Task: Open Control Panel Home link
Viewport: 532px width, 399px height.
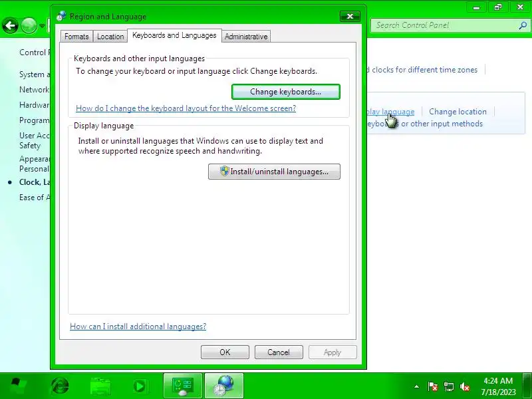Action: click(35, 53)
